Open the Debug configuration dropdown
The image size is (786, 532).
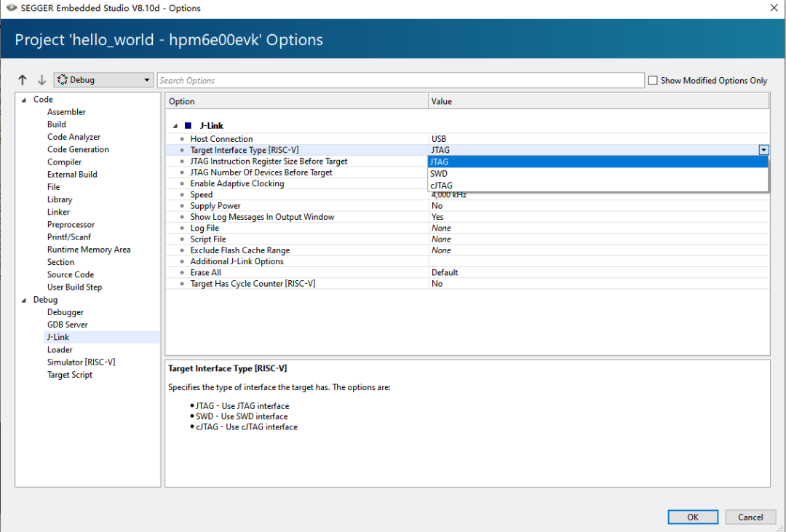pyautogui.click(x=103, y=80)
